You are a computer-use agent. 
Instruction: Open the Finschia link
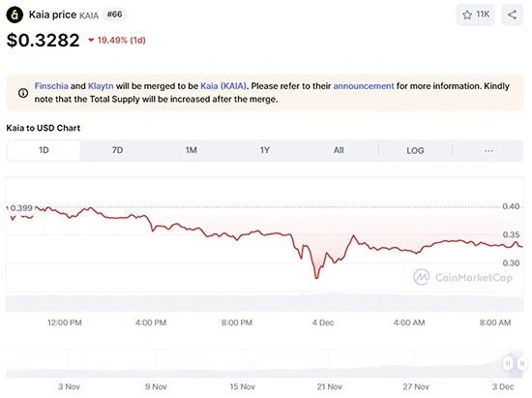pyautogui.click(x=51, y=86)
